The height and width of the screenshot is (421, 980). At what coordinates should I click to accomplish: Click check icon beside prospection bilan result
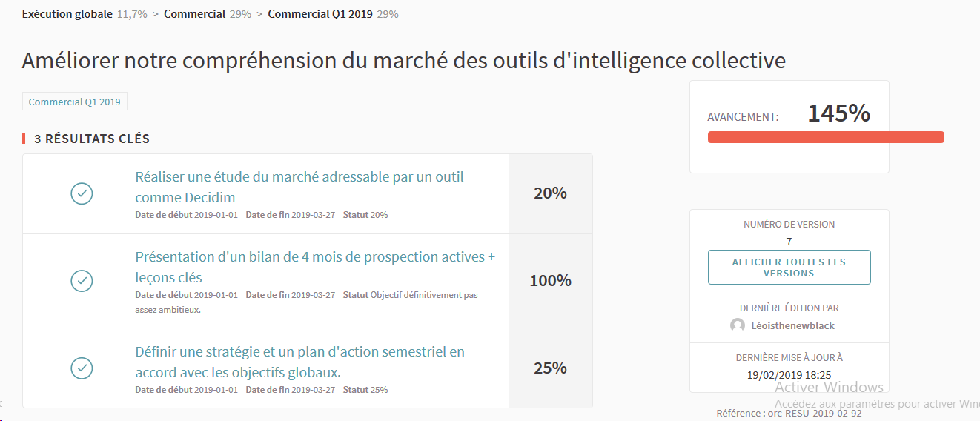click(x=82, y=281)
